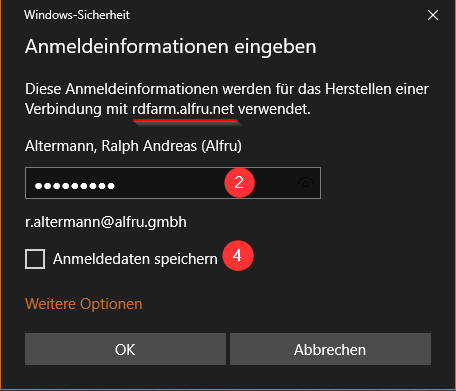The image size is (456, 391).
Task: Focus the password input field
Action: [x=173, y=183]
